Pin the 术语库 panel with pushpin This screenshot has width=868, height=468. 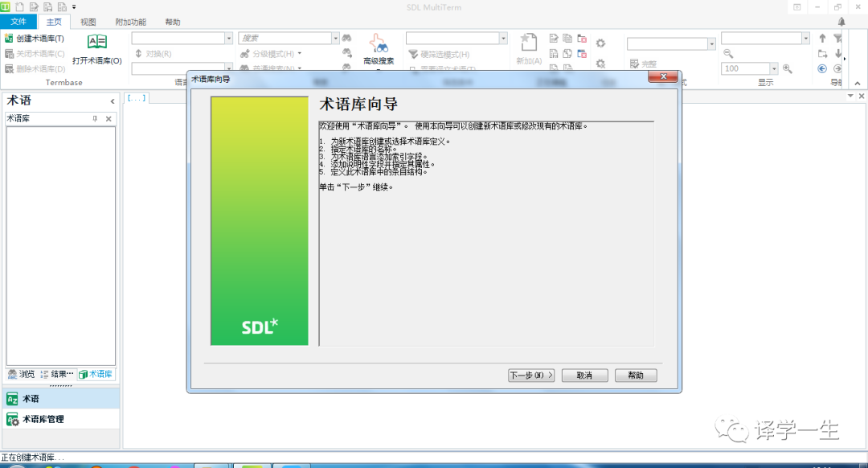point(95,118)
